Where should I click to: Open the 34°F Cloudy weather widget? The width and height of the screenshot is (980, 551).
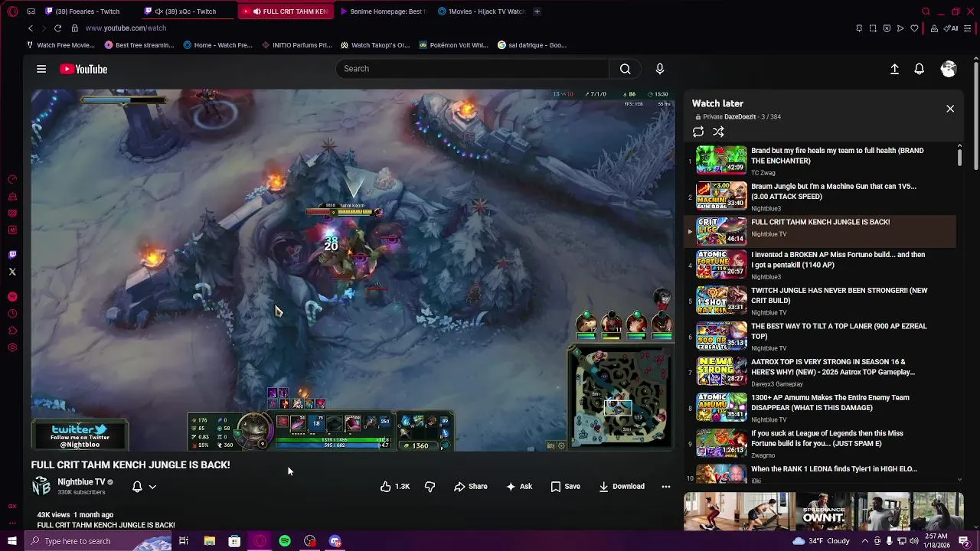822,541
